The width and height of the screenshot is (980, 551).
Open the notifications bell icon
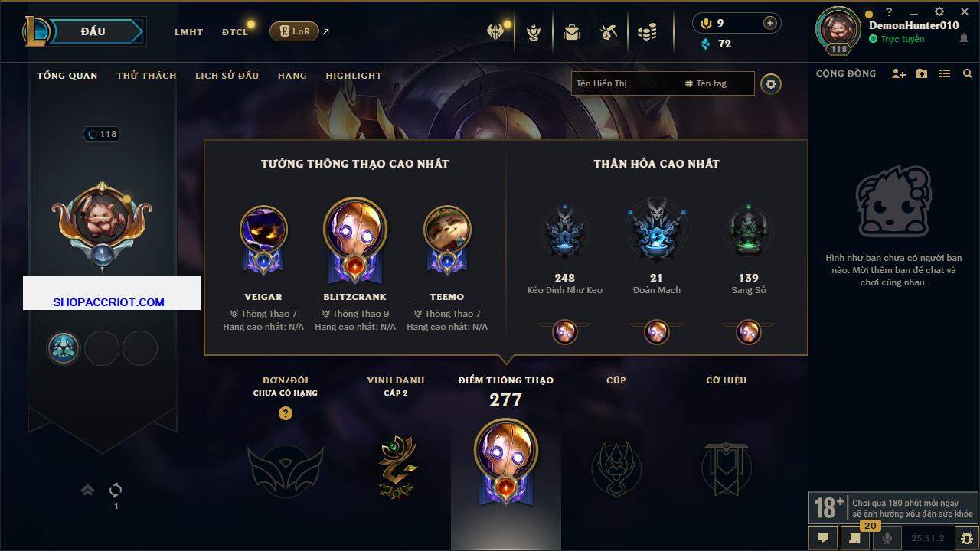coord(964,39)
